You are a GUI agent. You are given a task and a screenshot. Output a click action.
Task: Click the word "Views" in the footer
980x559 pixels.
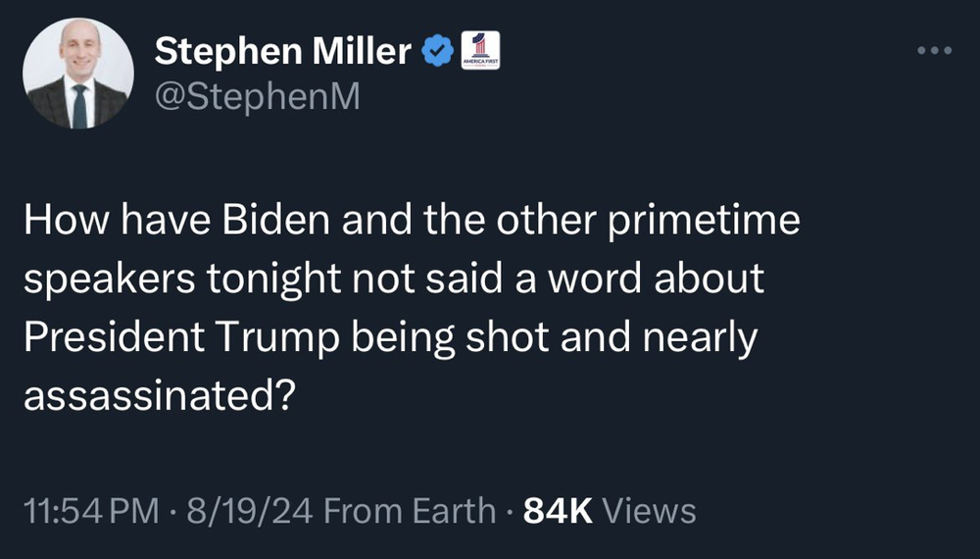tap(649, 511)
